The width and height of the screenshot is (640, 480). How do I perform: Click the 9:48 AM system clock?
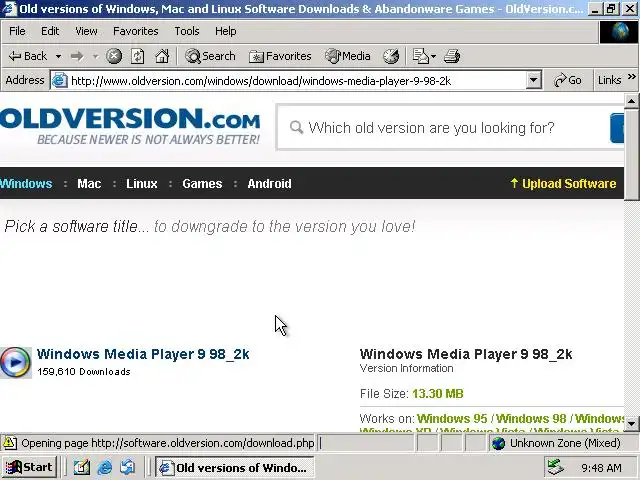pos(601,468)
